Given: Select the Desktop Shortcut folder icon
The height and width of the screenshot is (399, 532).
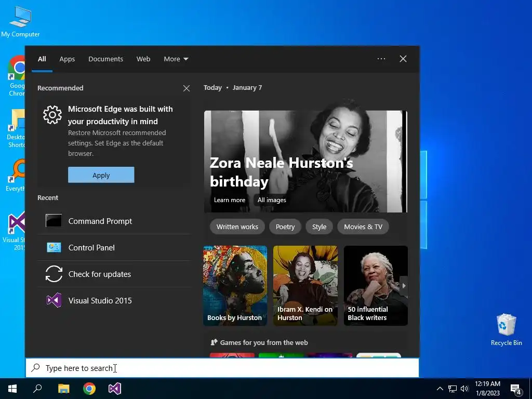Looking at the screenshot, I should (16, 128).
